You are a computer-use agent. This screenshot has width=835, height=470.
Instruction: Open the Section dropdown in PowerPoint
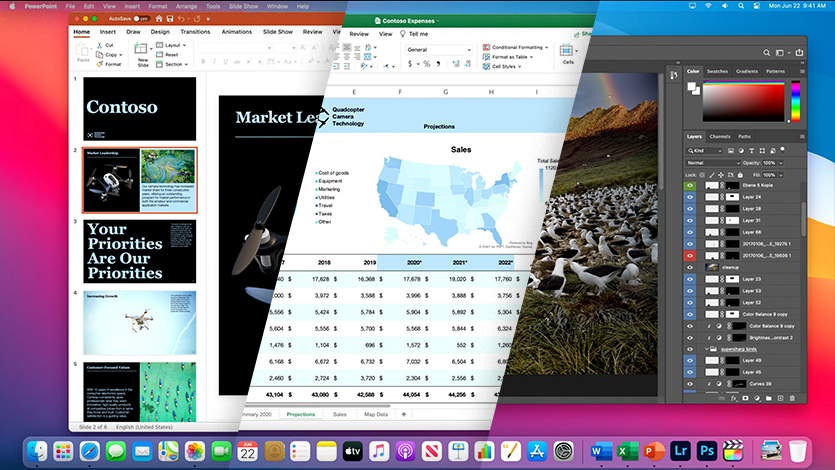pyautogui.click(x=172, y=64)
